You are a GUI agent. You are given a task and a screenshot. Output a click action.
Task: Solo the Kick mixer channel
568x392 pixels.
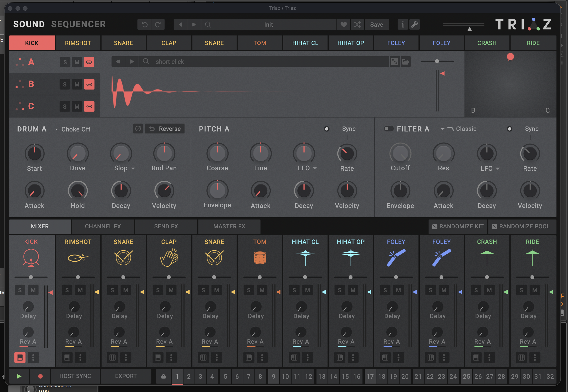(x=20, y=290)
